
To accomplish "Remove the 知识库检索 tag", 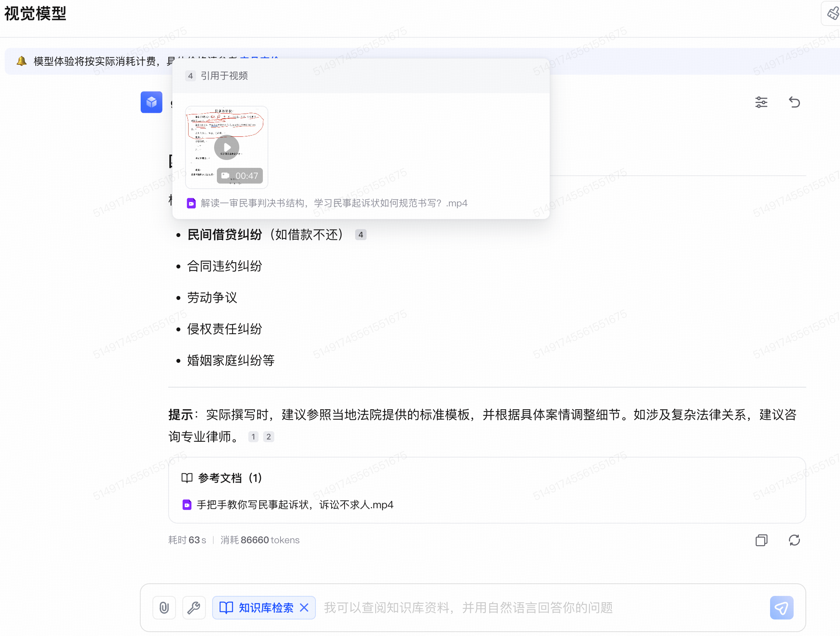I will (x=304, y=608).
